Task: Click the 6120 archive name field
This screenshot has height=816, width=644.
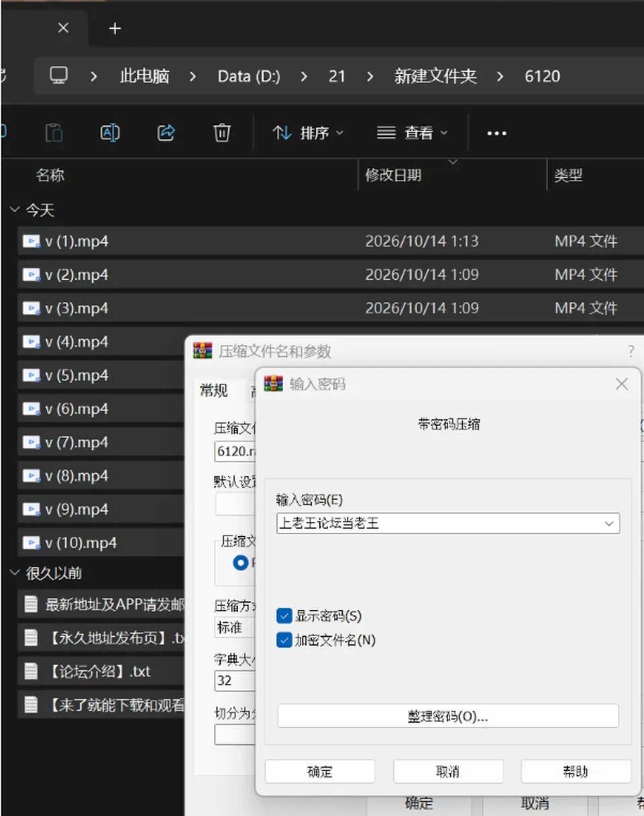Action: (235, 452)
